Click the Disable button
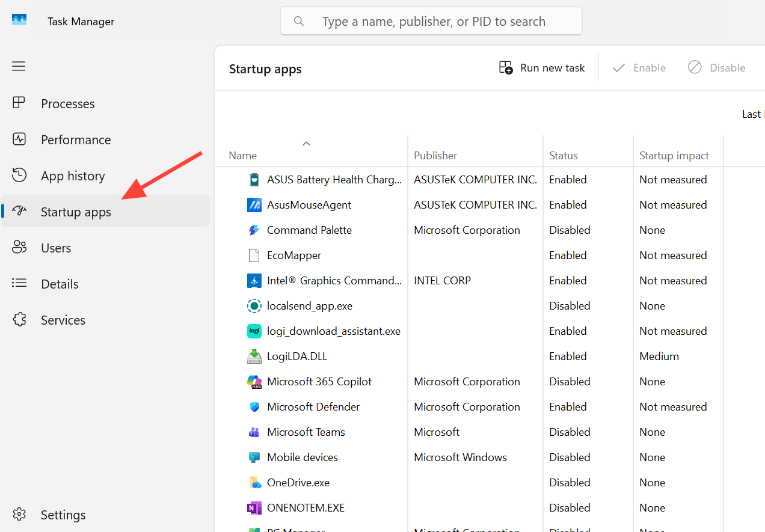Image resolution: width=765 pixels, height=532 pixels. pos(716,68)
